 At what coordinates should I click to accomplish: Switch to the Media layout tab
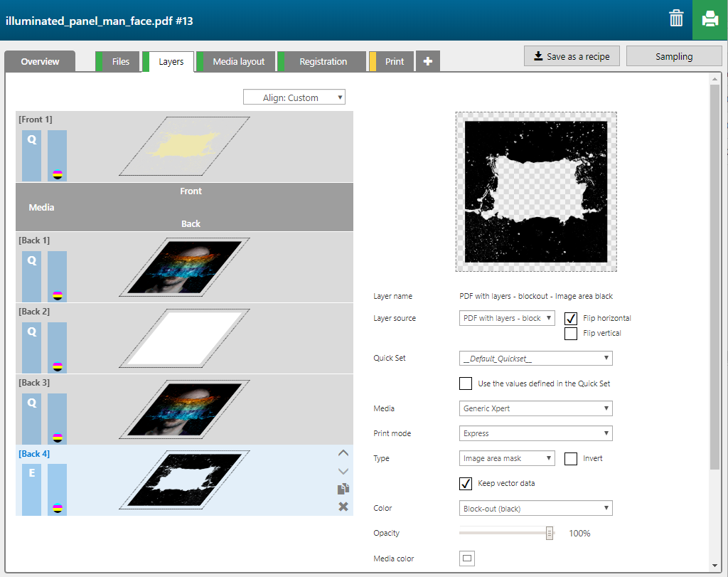click(238, 62)
